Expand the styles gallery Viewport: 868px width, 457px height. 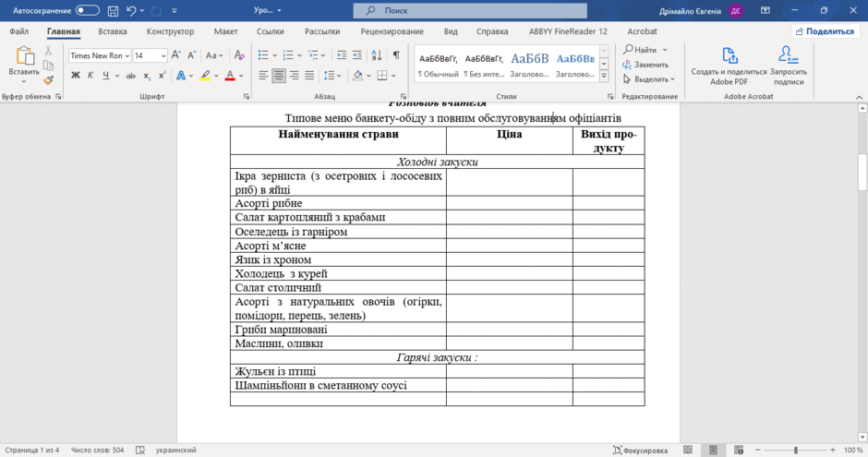click(604, 76)
